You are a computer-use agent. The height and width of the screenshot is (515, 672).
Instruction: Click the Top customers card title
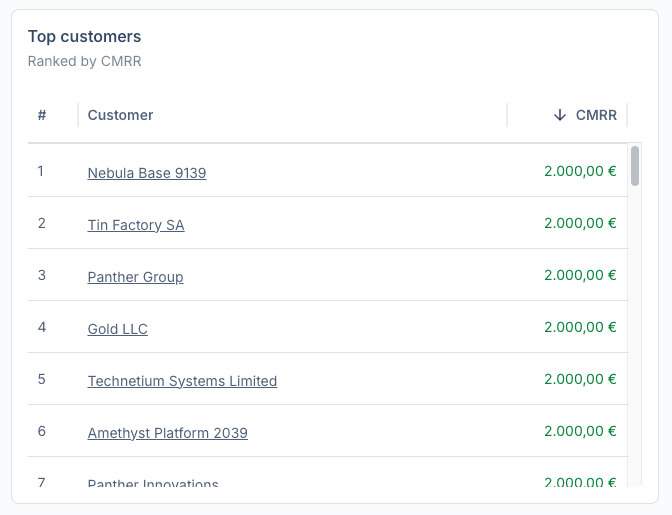click(x=84, y=37)
